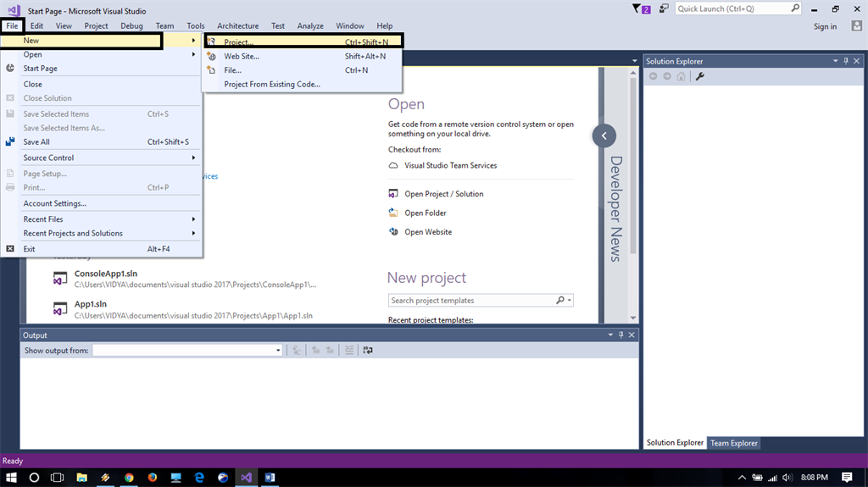Viewport: 868px width, 487px height.
Task: Choose Project From Existing Code...
Action: (x=302, y=84)
